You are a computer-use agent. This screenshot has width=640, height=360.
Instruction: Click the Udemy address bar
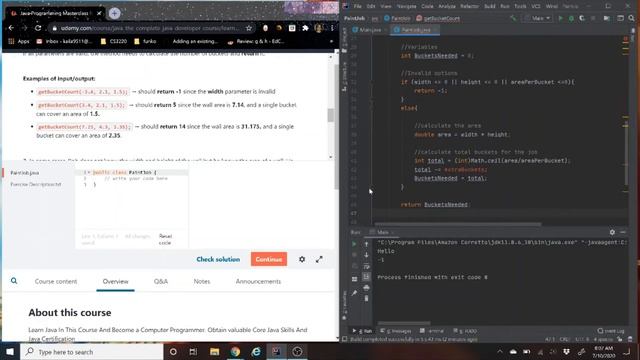tap(150, 28)
